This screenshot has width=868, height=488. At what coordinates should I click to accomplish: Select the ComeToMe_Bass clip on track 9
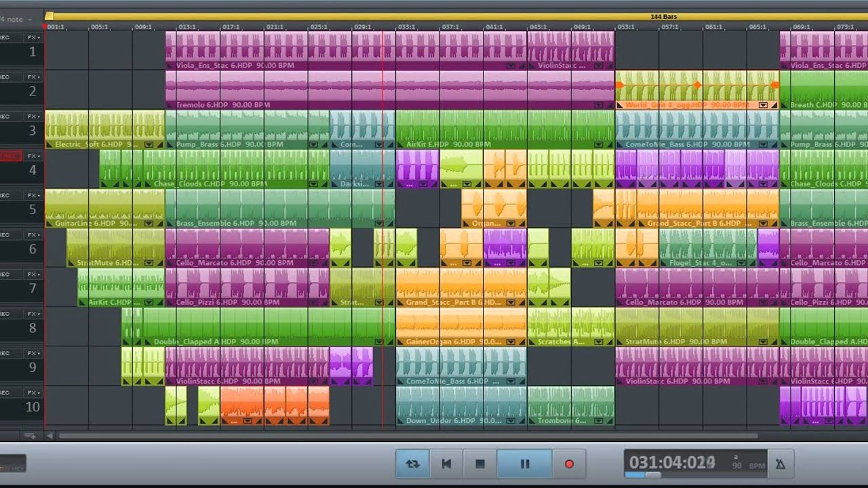pos(461,366)
